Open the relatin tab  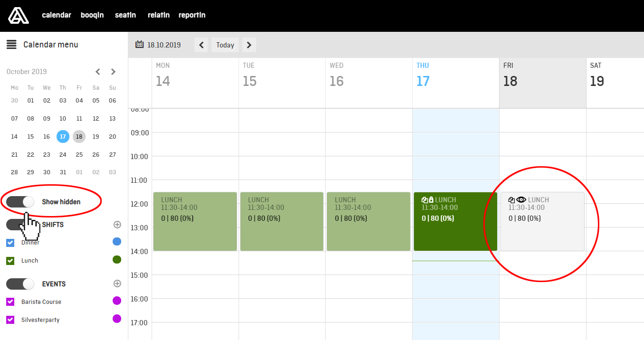tap(159, 15)
